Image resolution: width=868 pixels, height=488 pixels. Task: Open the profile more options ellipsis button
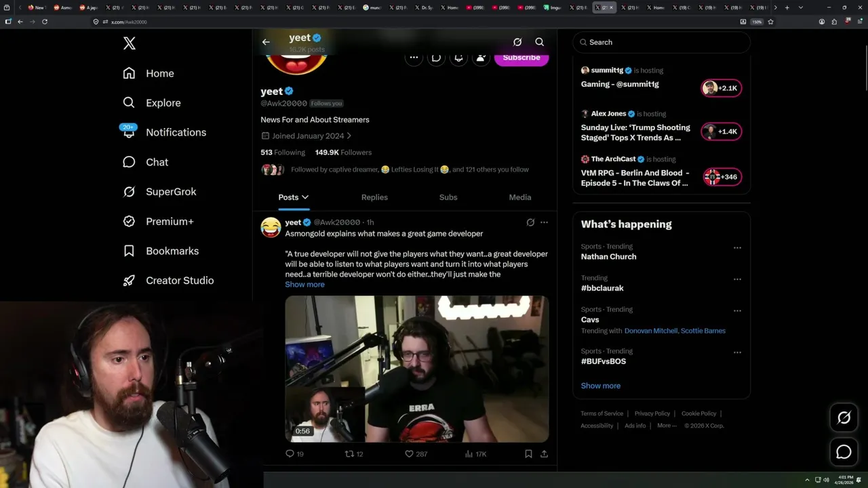point(414,58)
